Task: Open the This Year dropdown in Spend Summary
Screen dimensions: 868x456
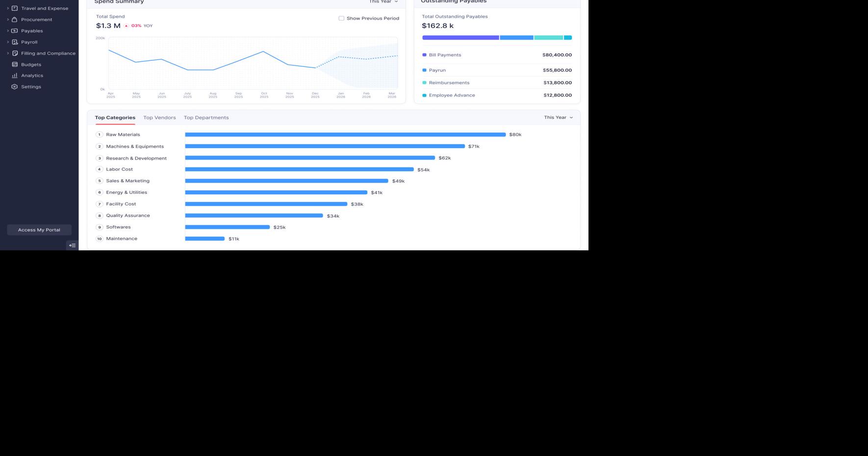Action: [383, 2]
